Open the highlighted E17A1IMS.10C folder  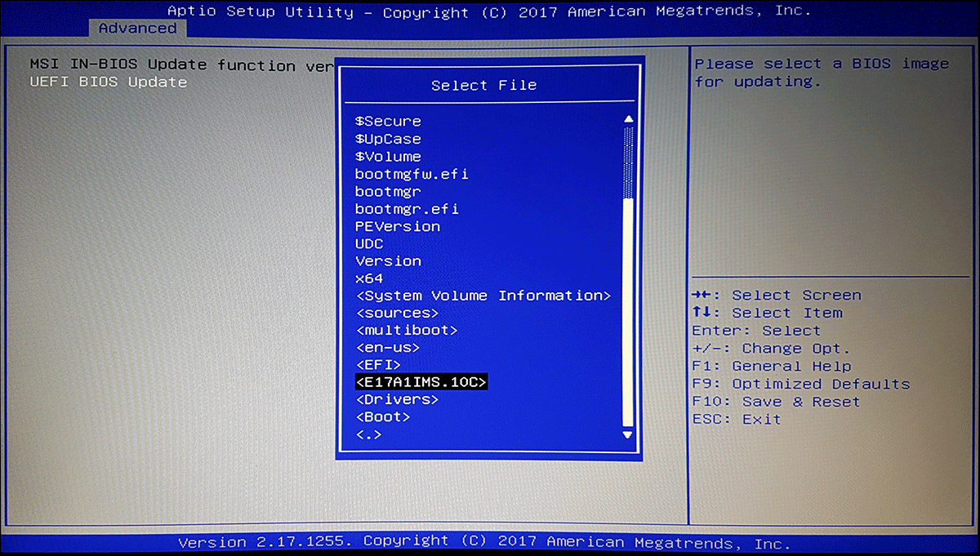(421, 382)
